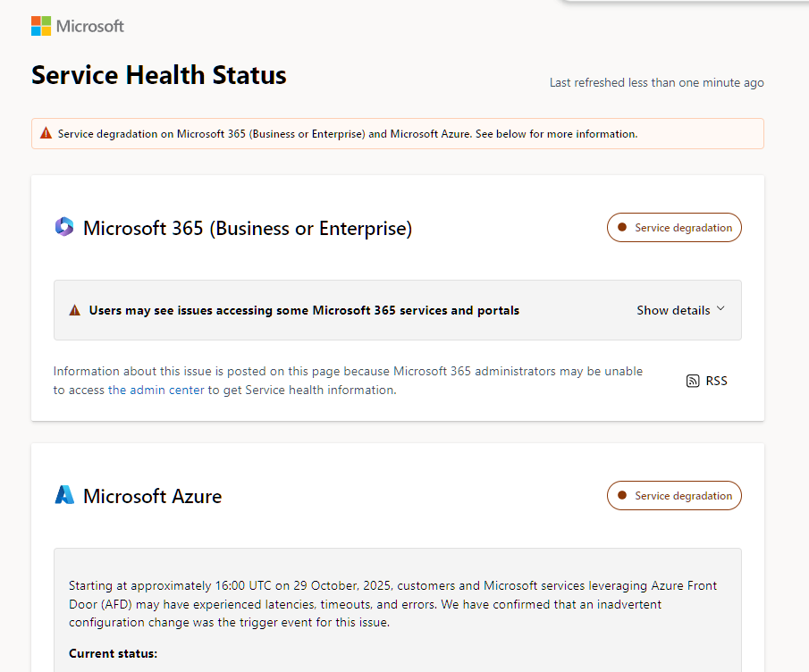Click the warning triangle in the top alert banner
809x672 pixels.
pyautogui.click(x=46, y=134)
